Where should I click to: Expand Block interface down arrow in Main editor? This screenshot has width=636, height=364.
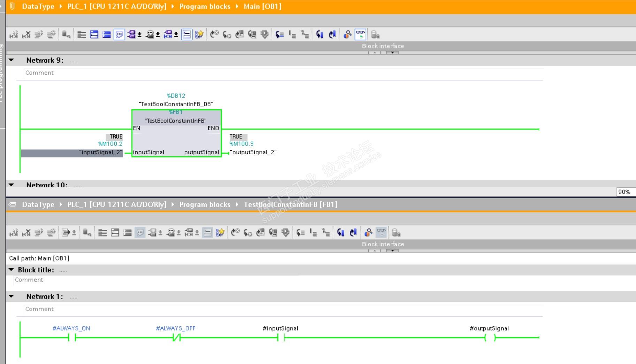[x=392, y=53]
